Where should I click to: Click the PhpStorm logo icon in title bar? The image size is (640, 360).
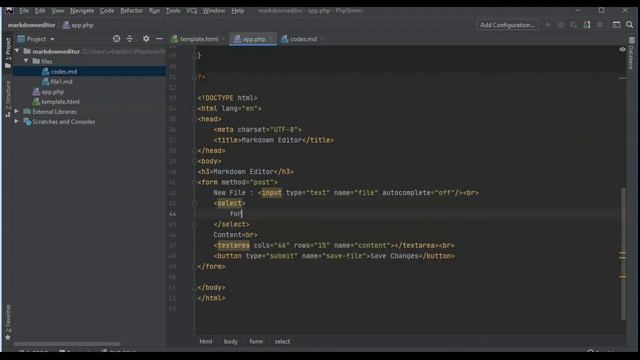[9, 11]
